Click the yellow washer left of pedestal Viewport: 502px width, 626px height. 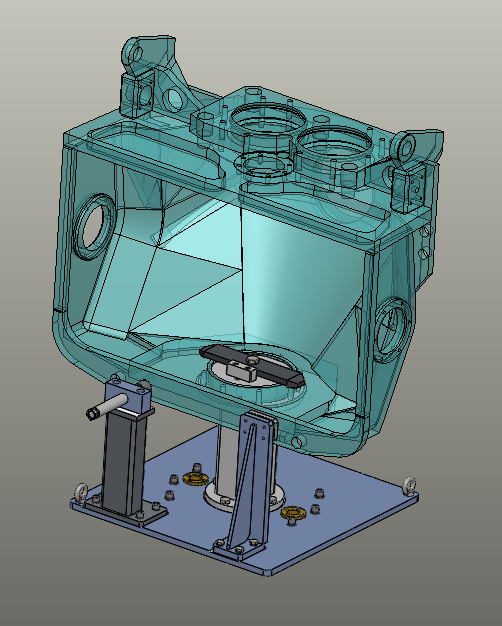pos(194,478)
